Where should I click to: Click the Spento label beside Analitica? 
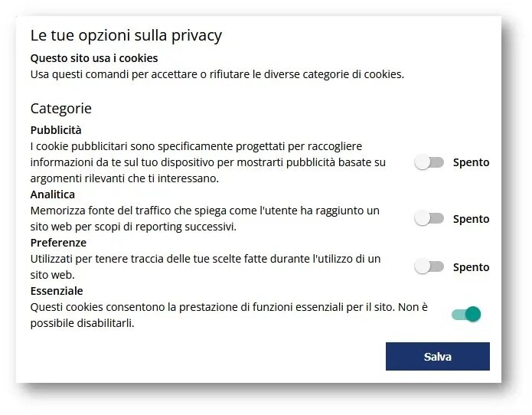point(471,219)
